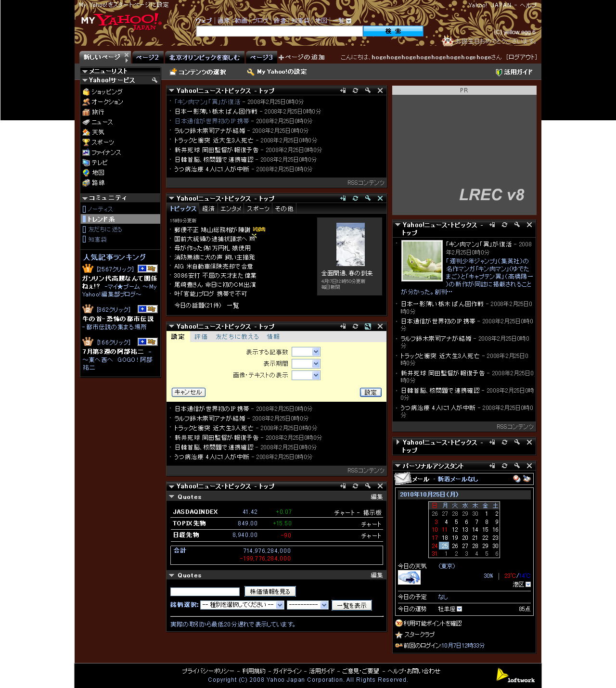Click the 検索 search button
The height and width of the screenshot is (688, 616).
(x=393, y=31)
